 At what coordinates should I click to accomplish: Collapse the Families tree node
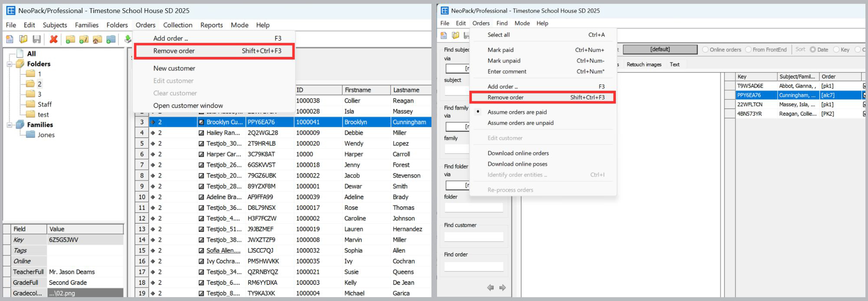coord(9,125)
